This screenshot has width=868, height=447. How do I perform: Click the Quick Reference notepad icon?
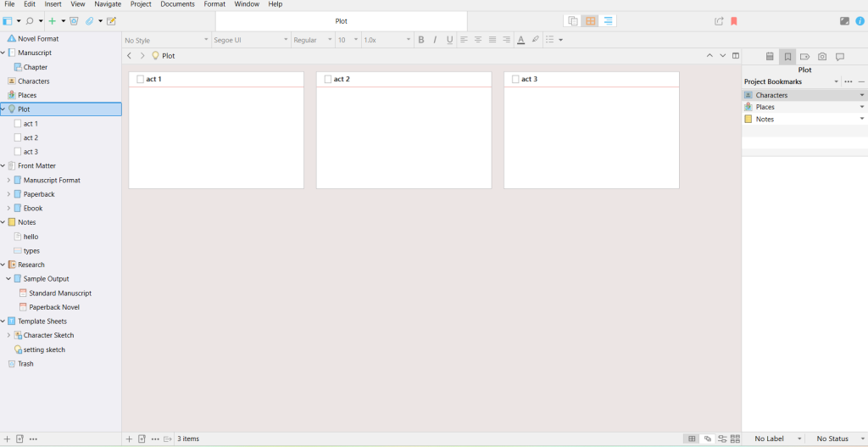coord(111,21)
